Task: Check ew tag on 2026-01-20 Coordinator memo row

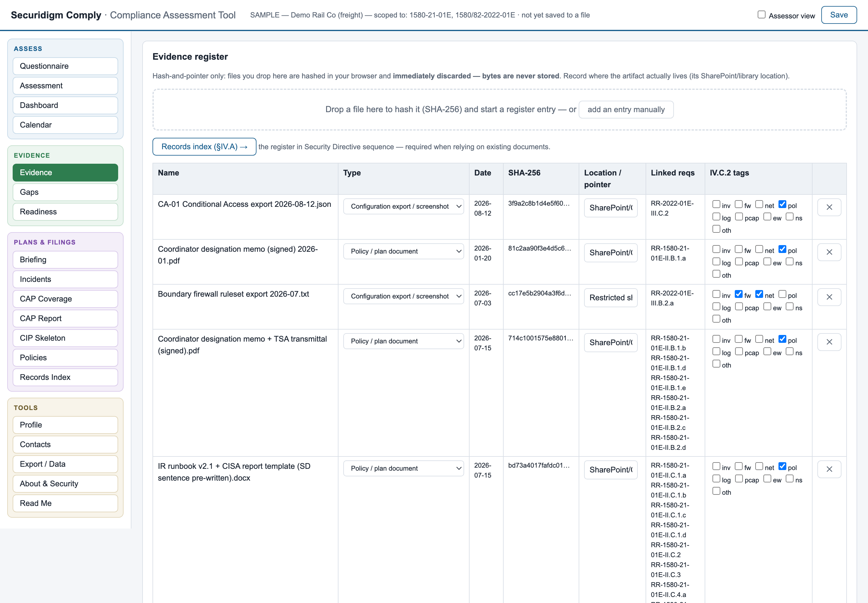Action: [x=767, y=262]
